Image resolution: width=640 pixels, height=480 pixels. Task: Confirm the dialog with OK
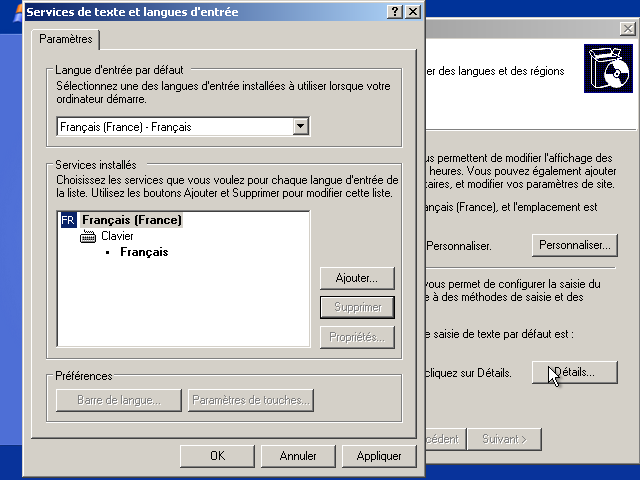217,456
